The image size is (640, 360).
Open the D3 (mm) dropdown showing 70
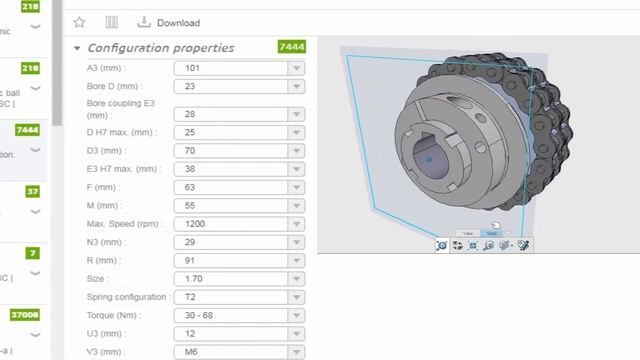[239, 151]
